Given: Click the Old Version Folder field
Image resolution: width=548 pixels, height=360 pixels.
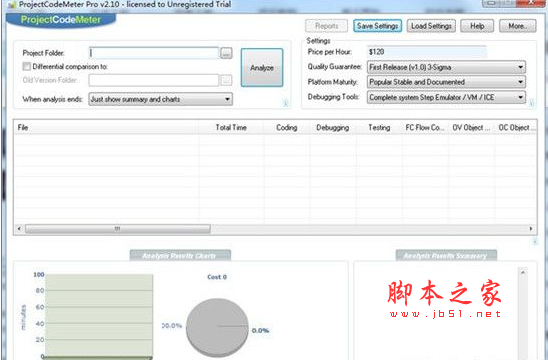Looking at the screenshot, I should pos(154,80).
